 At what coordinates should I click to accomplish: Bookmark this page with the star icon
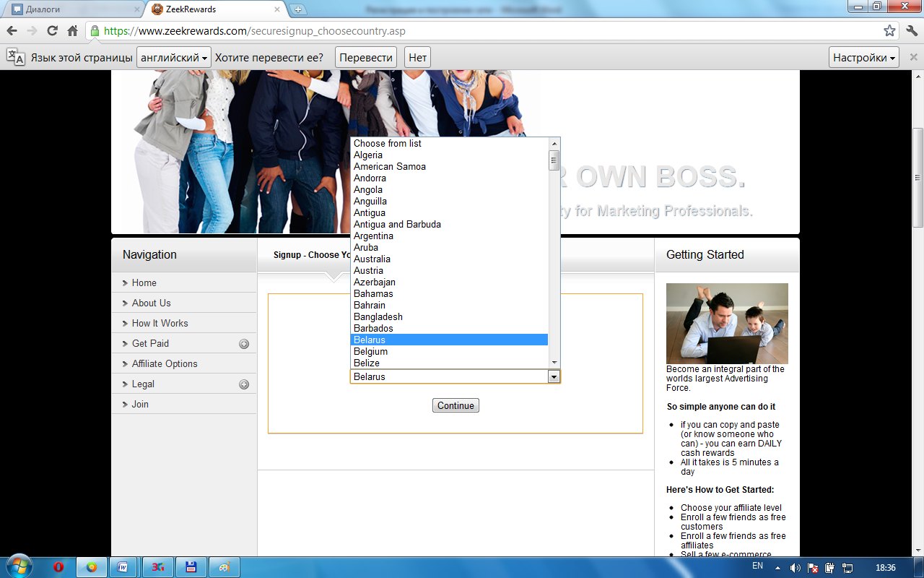(x=890, y=31)
